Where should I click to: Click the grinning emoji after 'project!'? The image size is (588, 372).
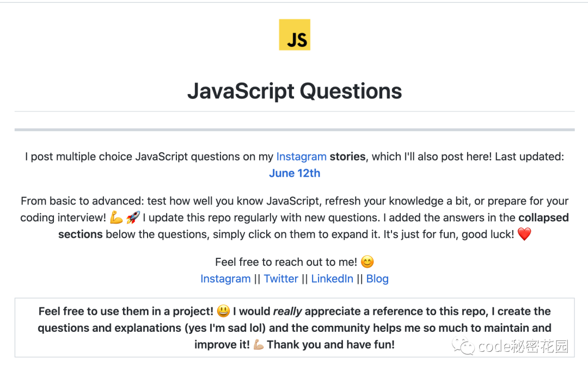coord(223,311)
